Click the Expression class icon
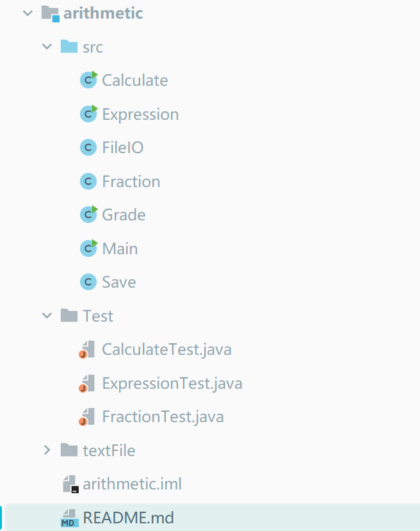 click(88, 114)
